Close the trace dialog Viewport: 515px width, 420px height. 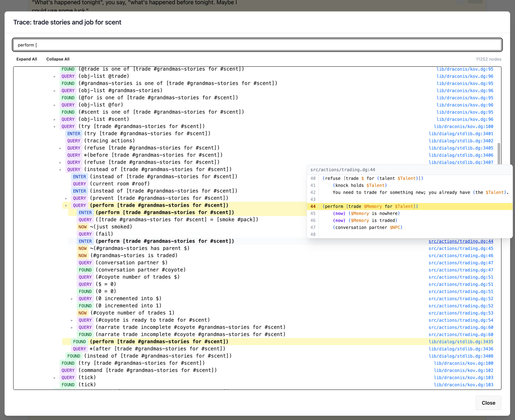point(488,403)
